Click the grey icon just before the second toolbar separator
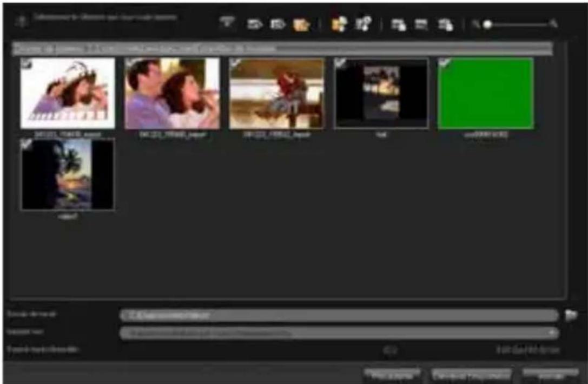 [x=364, y=24]
